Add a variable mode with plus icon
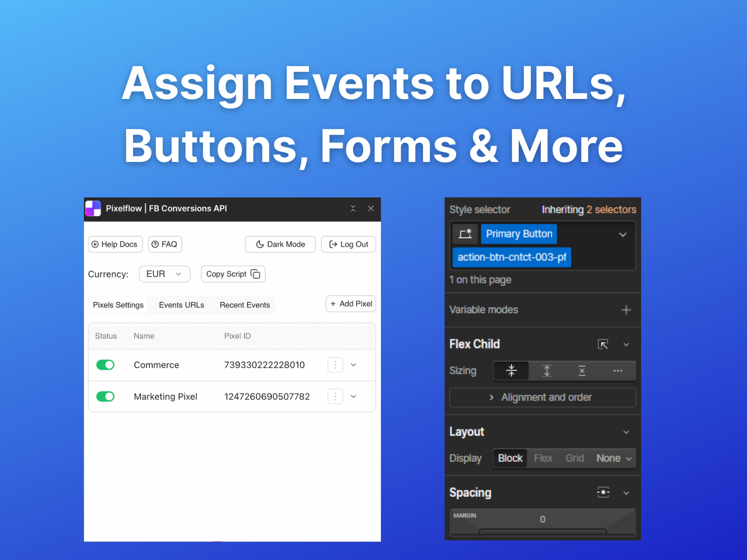Viewport: 747px width, 560px height. pyautogui.click(x=626, y=310)
